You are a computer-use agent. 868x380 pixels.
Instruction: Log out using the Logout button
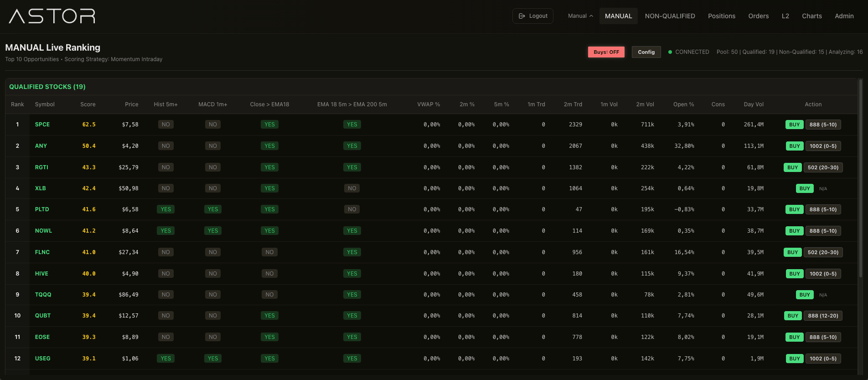tap(533, 16)
